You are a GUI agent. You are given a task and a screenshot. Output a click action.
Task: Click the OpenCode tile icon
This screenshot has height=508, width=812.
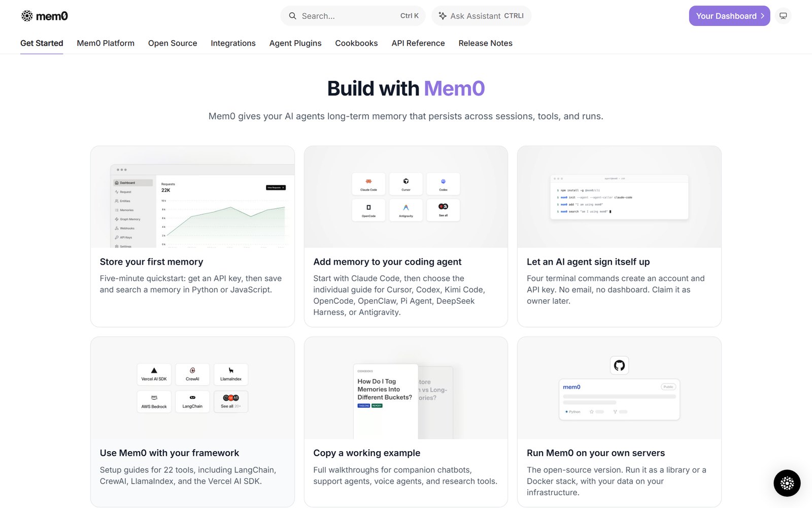click(x=368, y=207)
